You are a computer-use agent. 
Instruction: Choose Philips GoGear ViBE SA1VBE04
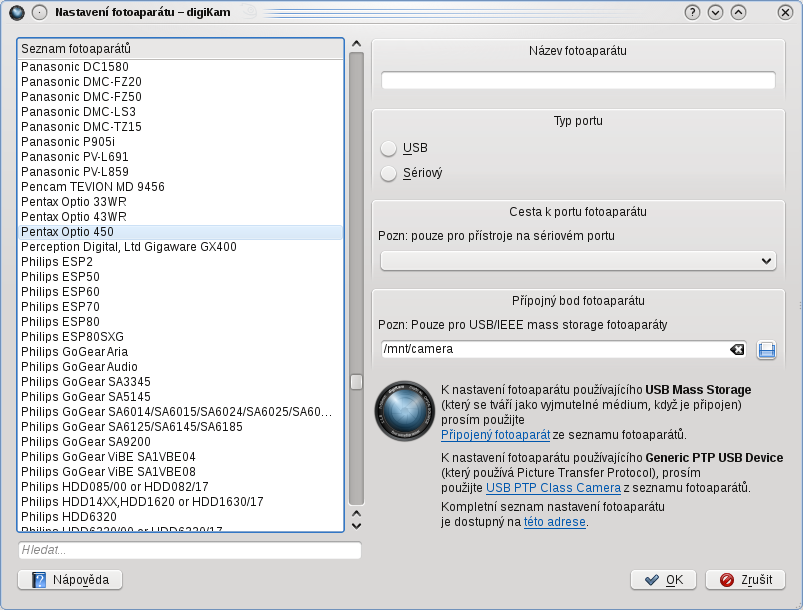tap(180, 457)
